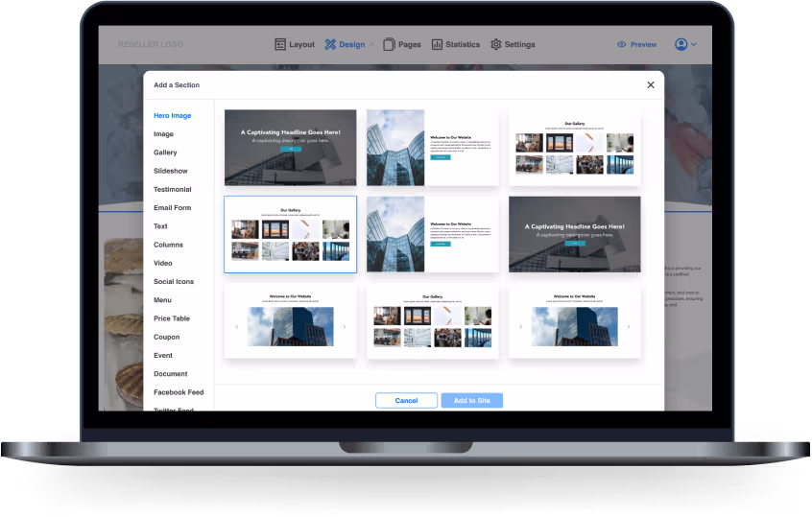The image size is (812, 517).
Task: Close the Add a Section dialog
Action: [x=651, y=84]
